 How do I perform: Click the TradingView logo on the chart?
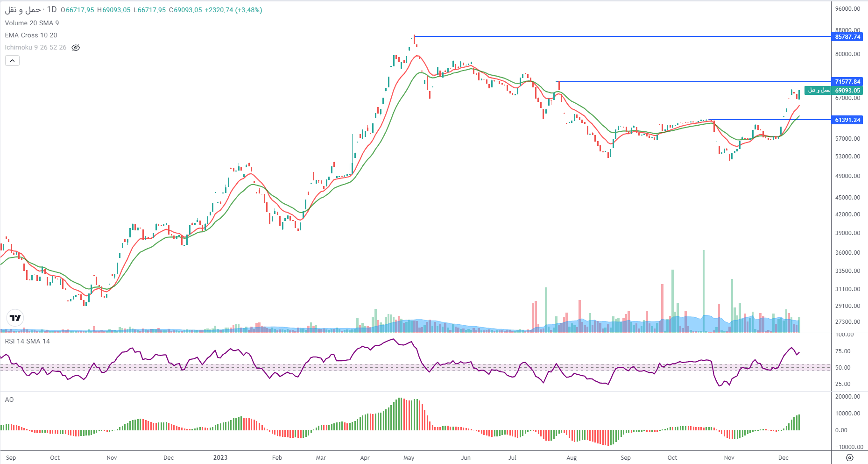coord(15,318)
